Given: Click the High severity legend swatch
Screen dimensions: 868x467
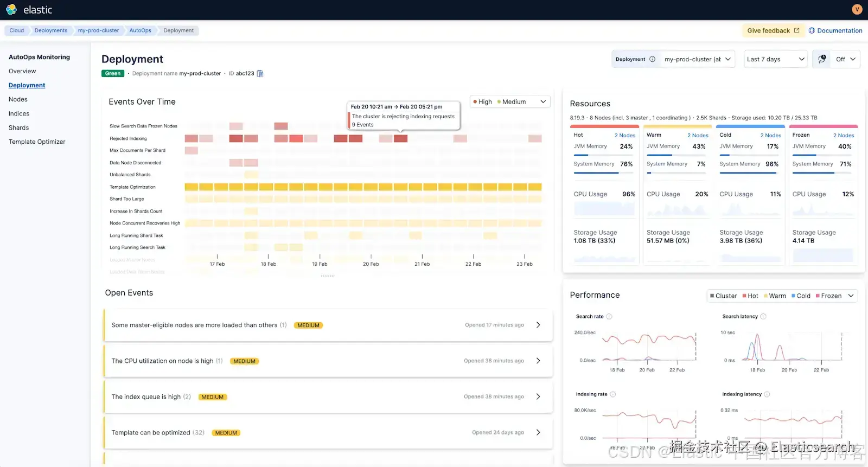Looking at the screenshot, I should click(475, 101).
